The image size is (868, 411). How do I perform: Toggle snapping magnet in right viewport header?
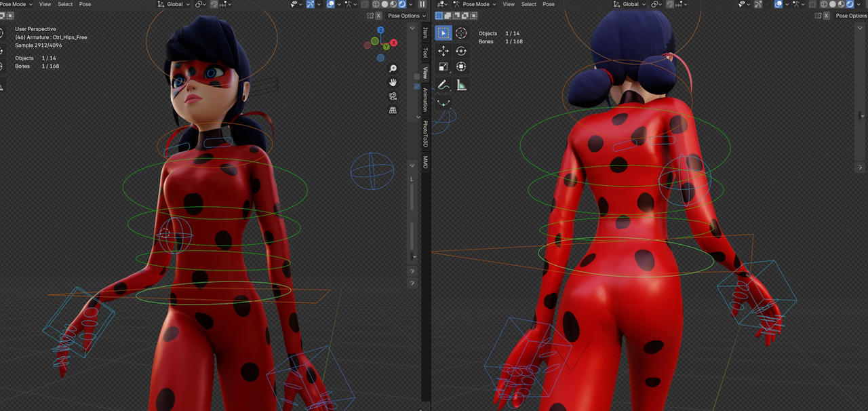click(669, 4)
